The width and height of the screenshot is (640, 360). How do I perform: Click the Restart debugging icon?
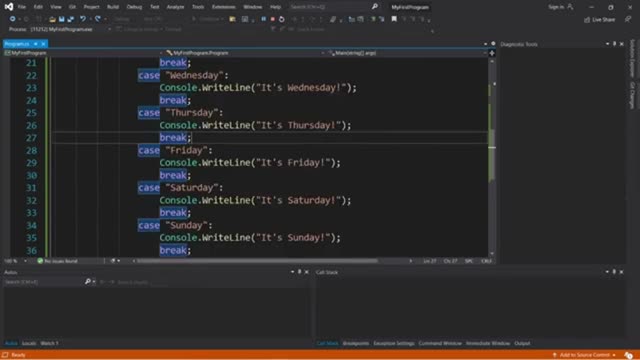(x=282, y=19)
